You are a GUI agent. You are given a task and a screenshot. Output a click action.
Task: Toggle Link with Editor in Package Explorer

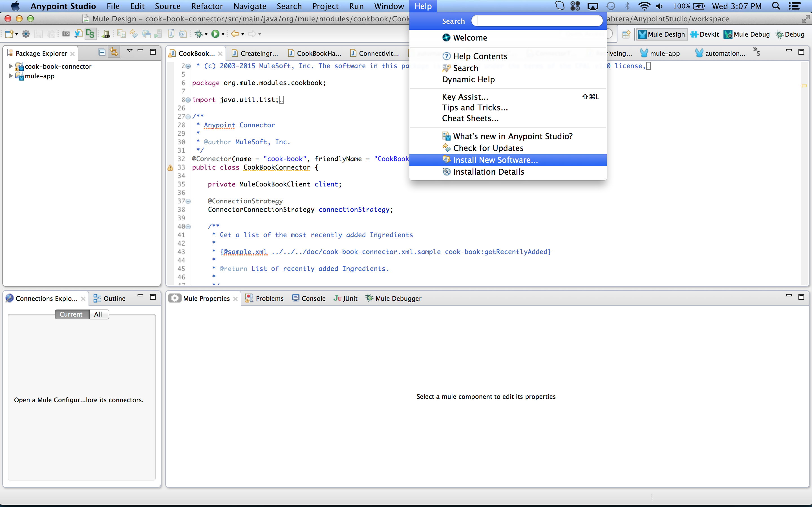click(114, 52)
